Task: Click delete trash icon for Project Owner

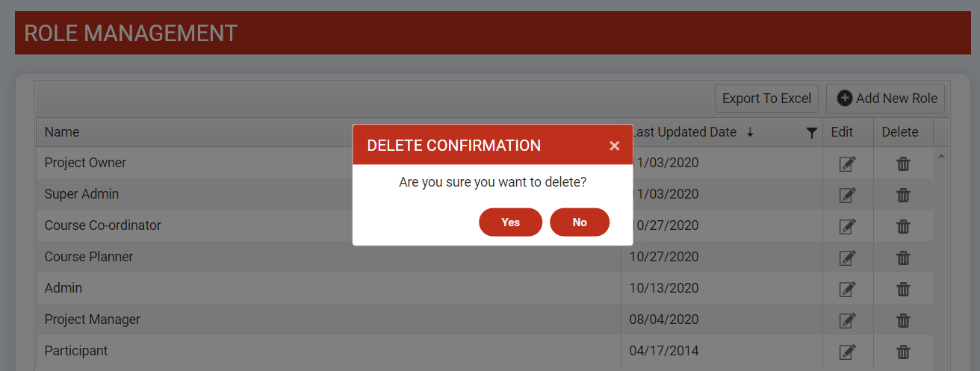Action: coord(903,163)
